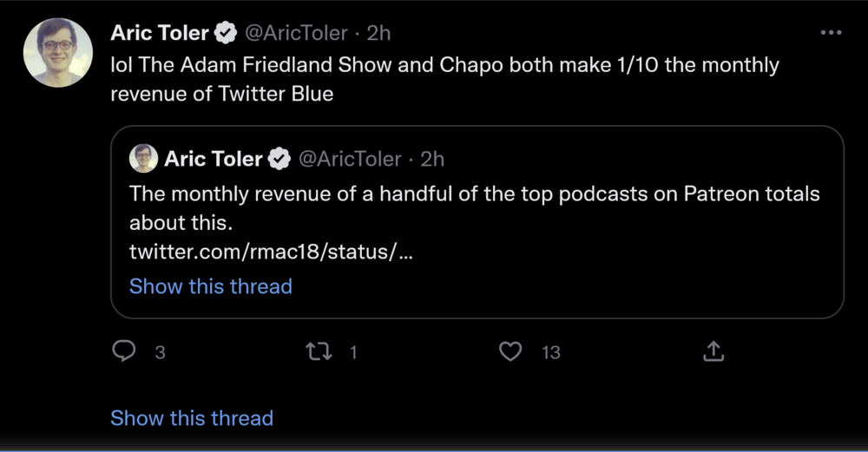Click 'Show this thread' at the bottom

(191, 418)
